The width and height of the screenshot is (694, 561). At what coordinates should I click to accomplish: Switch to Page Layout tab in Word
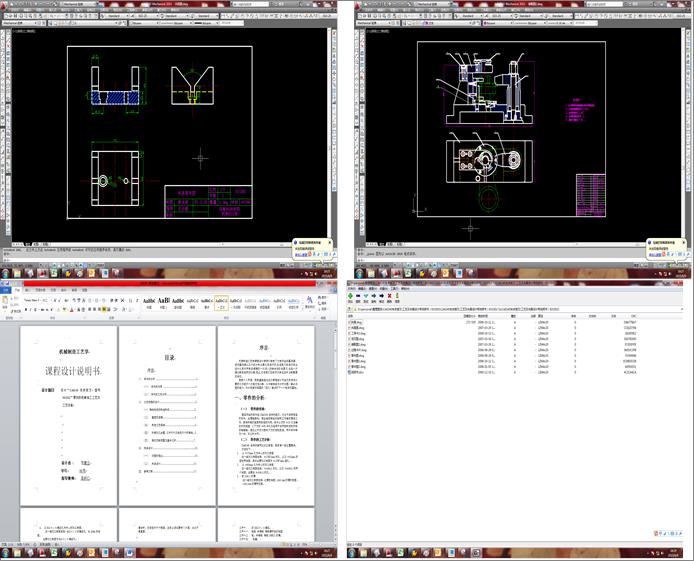pos(40,290)
